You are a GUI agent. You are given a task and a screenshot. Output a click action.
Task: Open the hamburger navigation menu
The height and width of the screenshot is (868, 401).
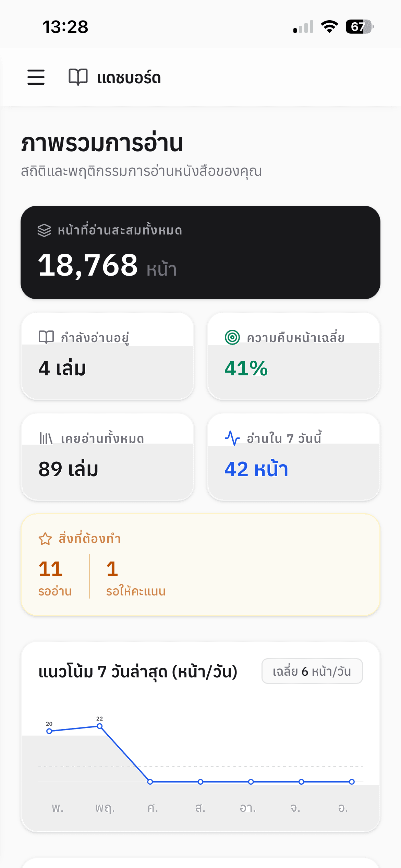(36, 77)
